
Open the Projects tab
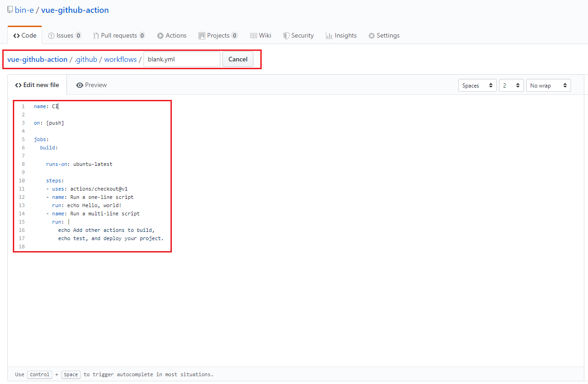point(218,35)
